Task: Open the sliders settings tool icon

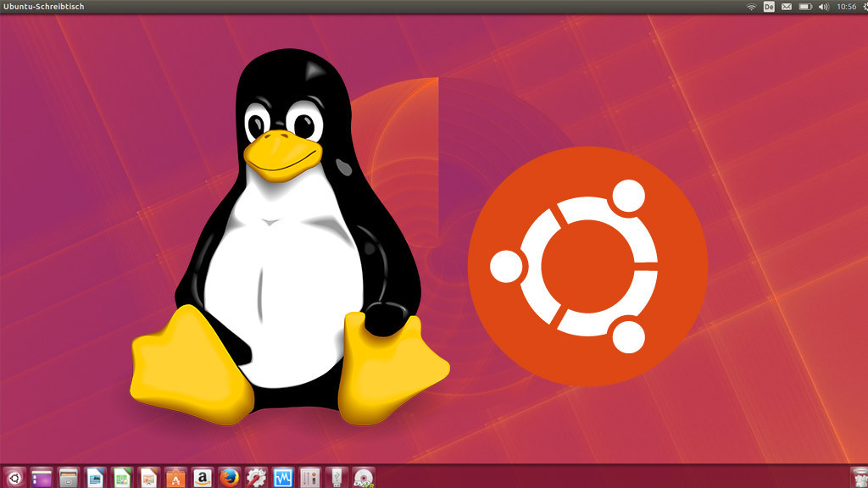Action: point(309,477)
